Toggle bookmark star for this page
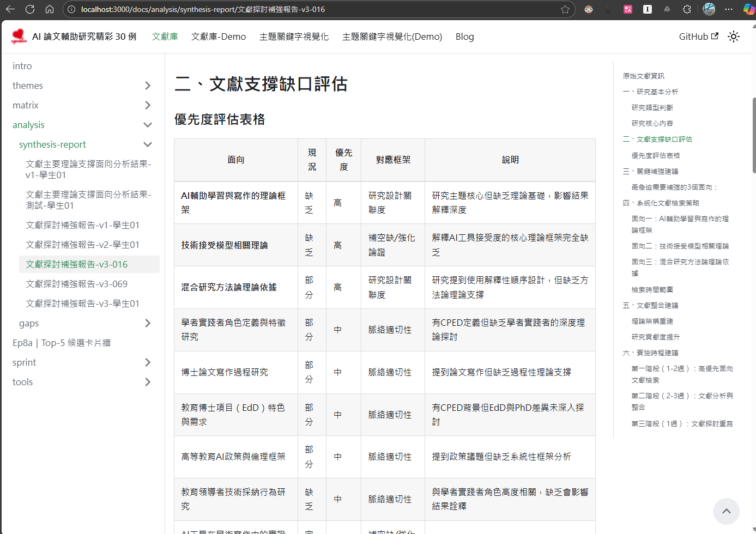The image size is (756, 534). point(565,9)
